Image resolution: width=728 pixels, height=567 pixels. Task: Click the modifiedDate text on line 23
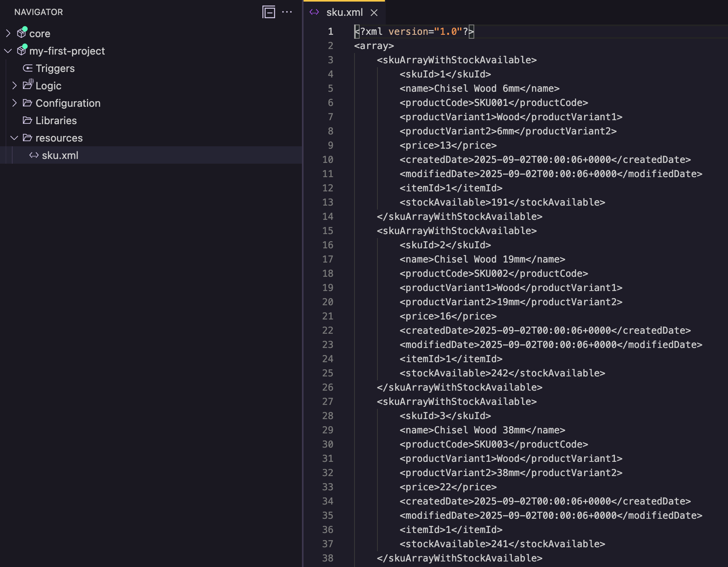pos(551,344)
